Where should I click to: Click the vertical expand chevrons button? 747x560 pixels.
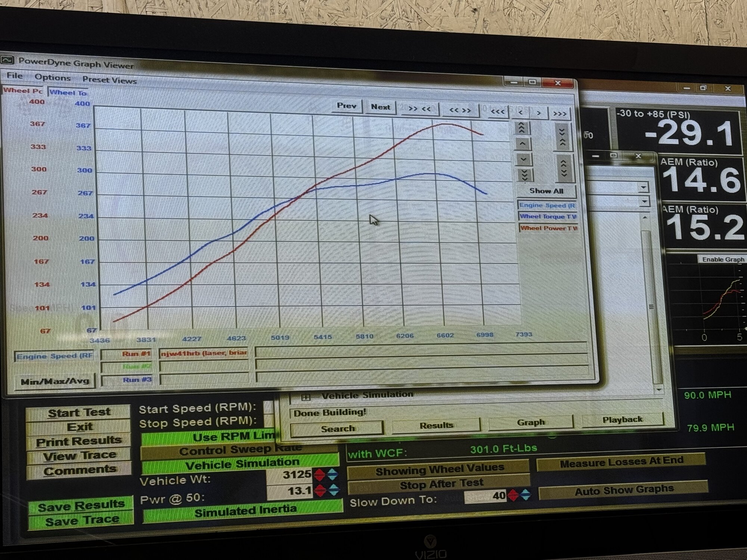tap(563, 168)
